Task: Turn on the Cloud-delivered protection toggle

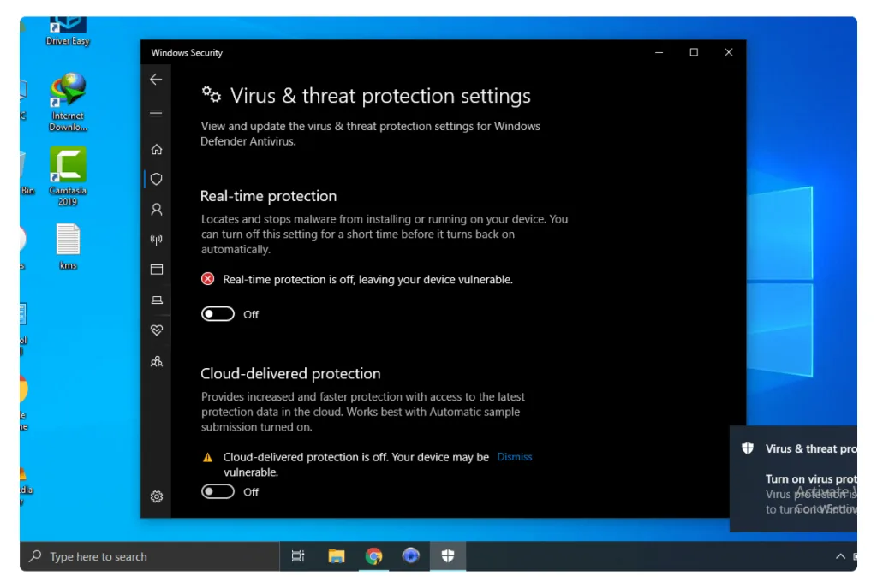Action: click(218, 491)
